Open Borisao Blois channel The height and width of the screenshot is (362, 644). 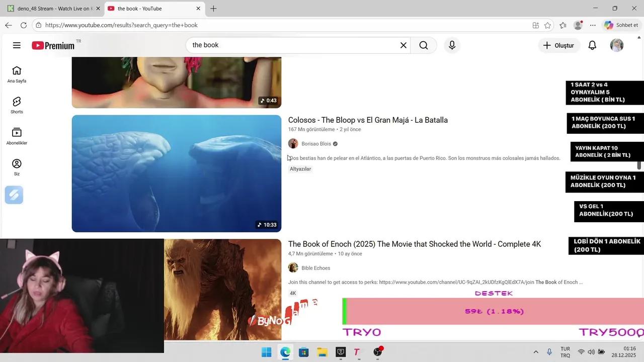click(x=316, y=144)
